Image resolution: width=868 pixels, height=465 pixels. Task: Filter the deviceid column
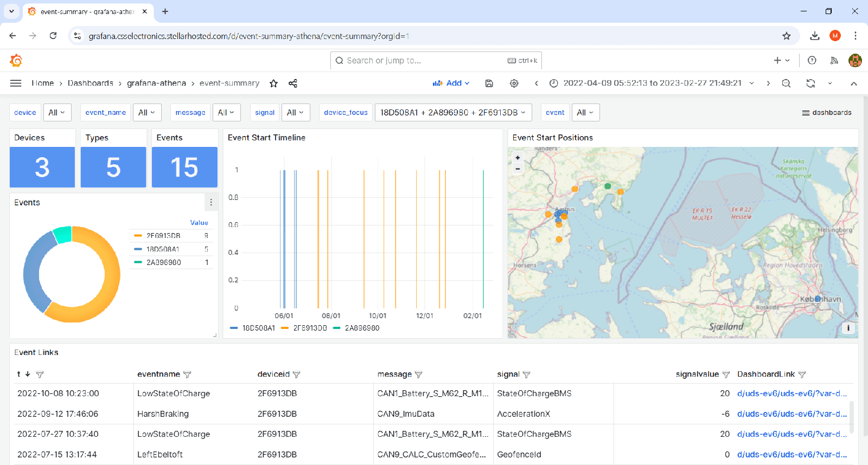tap(296, 374)
